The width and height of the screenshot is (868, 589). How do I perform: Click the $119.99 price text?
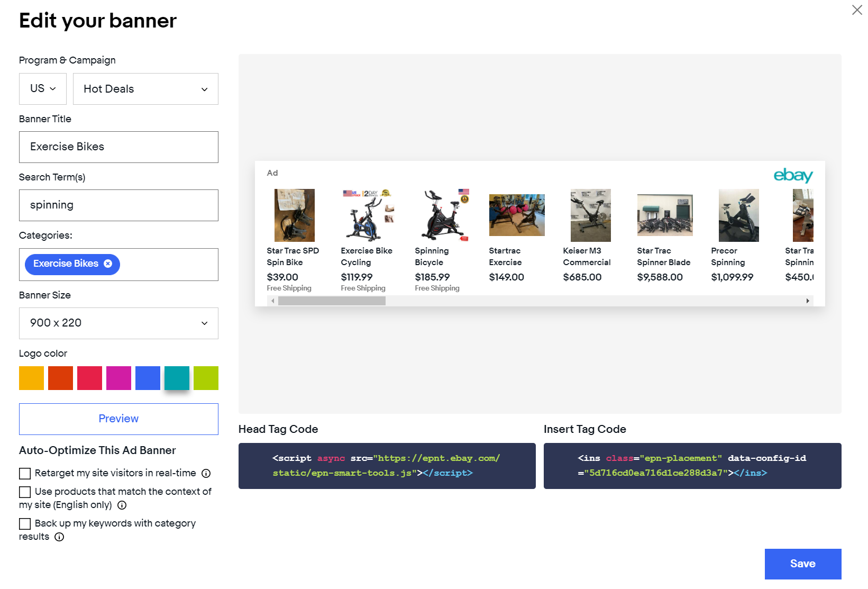[357, 277]
